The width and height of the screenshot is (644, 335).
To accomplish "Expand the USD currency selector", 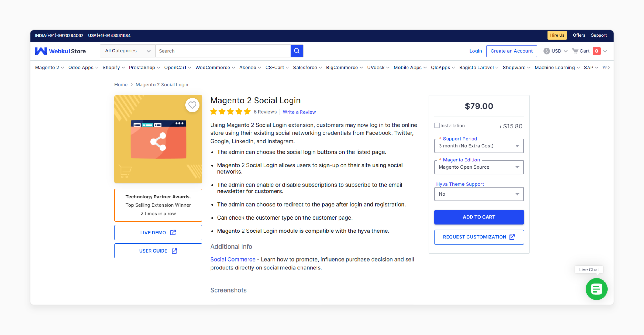I will [565, 51].
